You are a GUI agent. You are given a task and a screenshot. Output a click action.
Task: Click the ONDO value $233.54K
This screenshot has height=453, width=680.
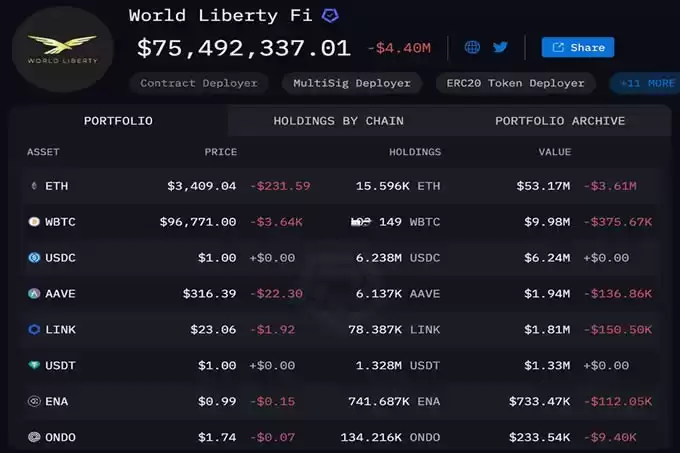click(539, 437)
